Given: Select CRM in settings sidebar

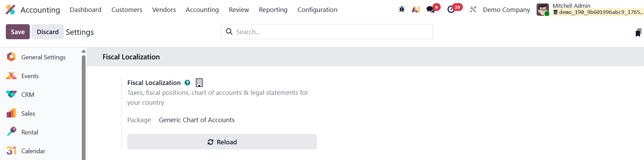Looking at the screenshot, I should [28, 95].
